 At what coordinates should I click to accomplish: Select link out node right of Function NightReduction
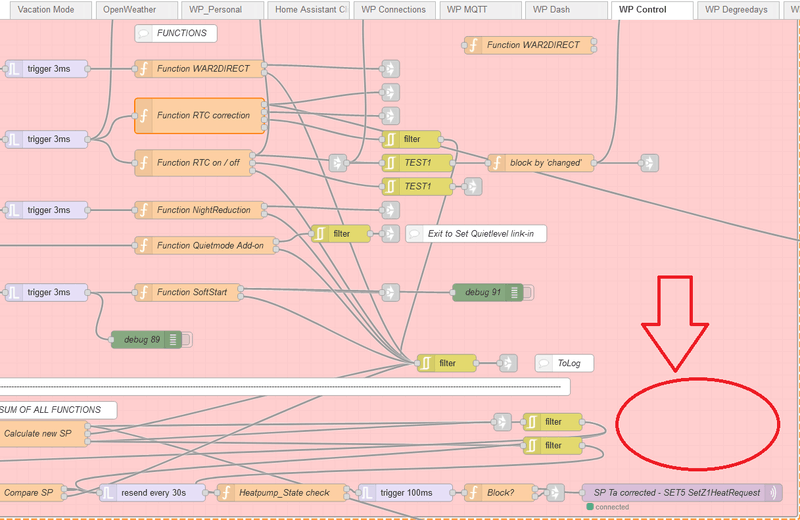click(x=390, y=210)
